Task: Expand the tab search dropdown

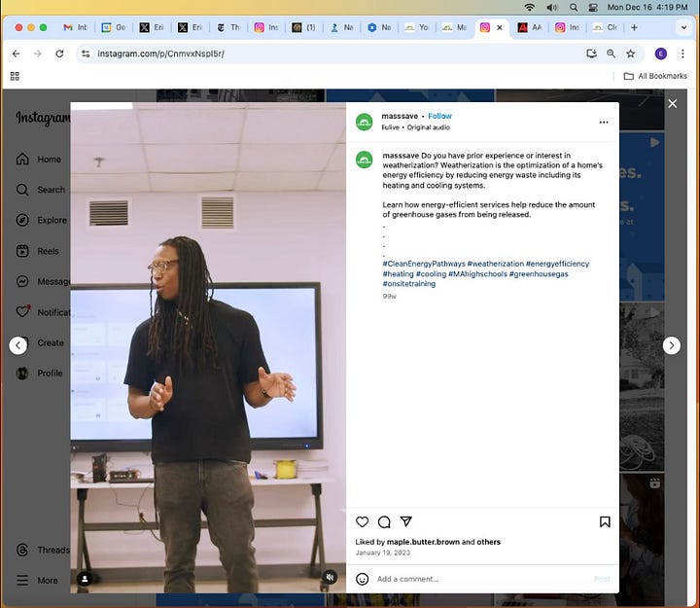Action: 683,27
